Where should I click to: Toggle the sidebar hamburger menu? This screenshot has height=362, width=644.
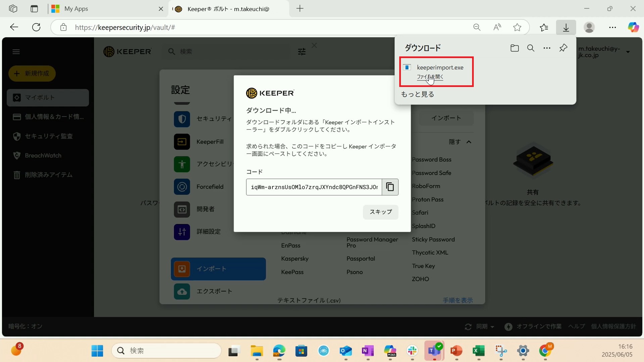16,52
